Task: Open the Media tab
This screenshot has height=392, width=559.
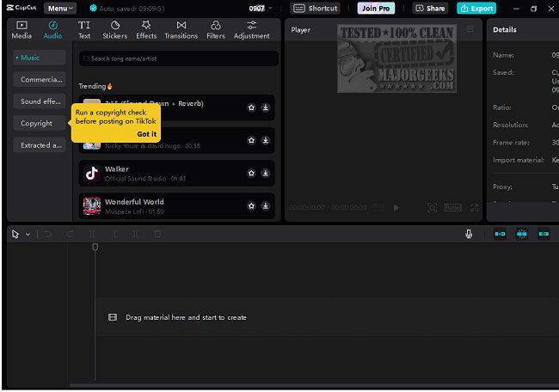Action: (x=21, y=30)
